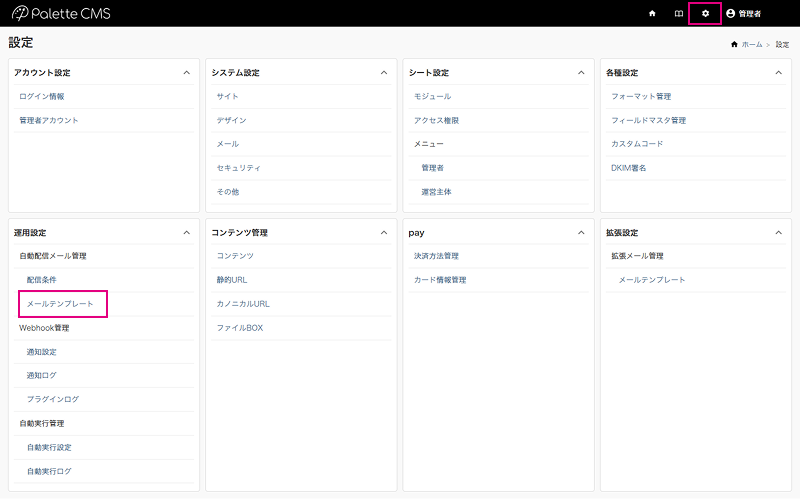Collapse the コンテンツ管理 panel
The image size is (800, 499).
(384, 232)
